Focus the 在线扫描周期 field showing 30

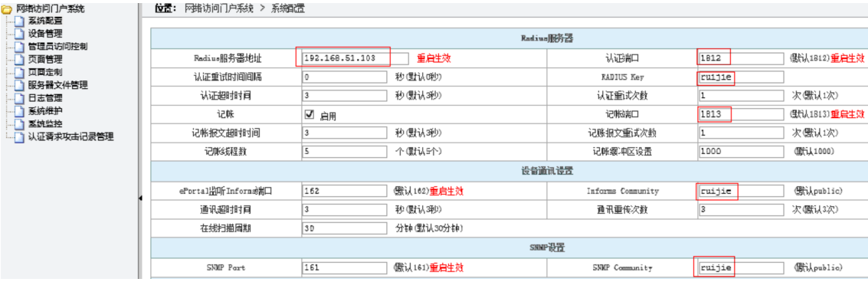pyautogui.click(x=344, y=228)
